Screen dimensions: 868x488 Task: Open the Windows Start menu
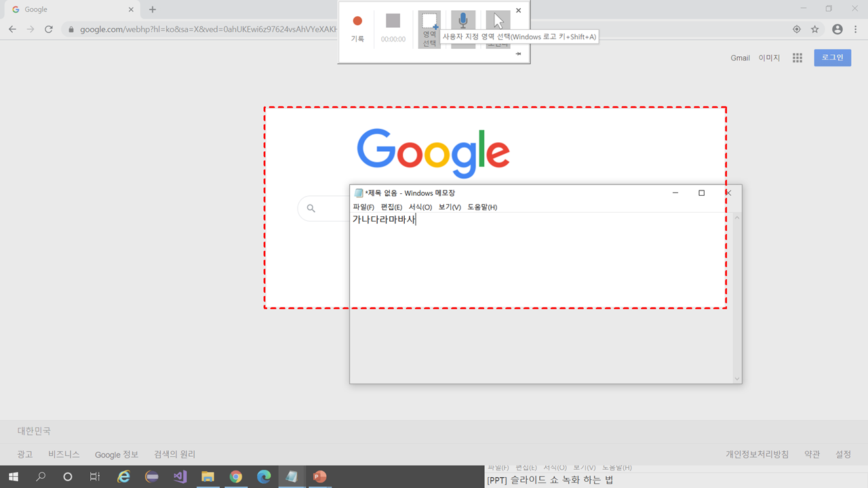pos(14,476)
